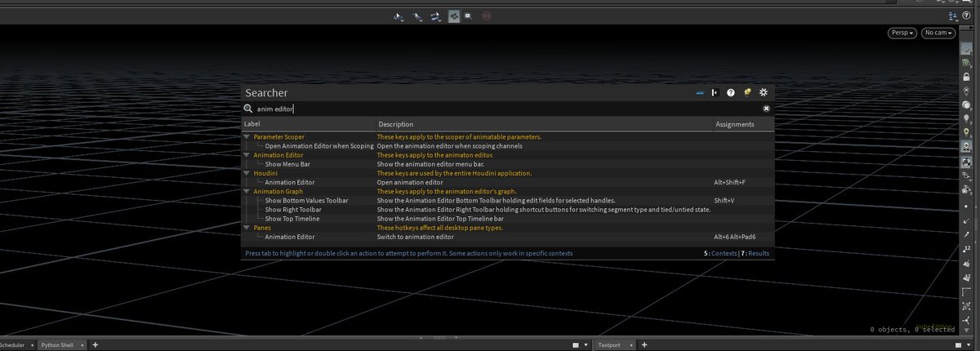The height and width of the screenshot is (351, 980).
Task: Open the Searcher help question mark icon
Action: click(731, 93)
